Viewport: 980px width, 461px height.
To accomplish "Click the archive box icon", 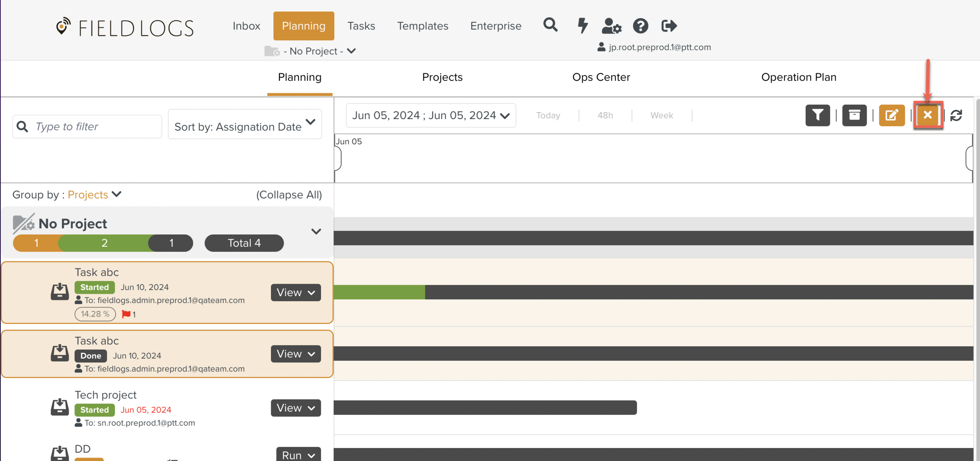I will 854,115.
